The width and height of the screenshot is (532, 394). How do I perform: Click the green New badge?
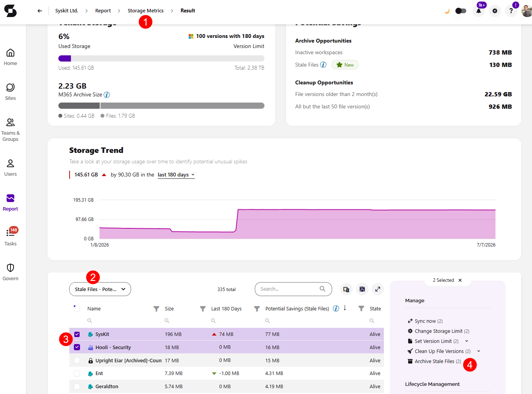pos(345,65)
